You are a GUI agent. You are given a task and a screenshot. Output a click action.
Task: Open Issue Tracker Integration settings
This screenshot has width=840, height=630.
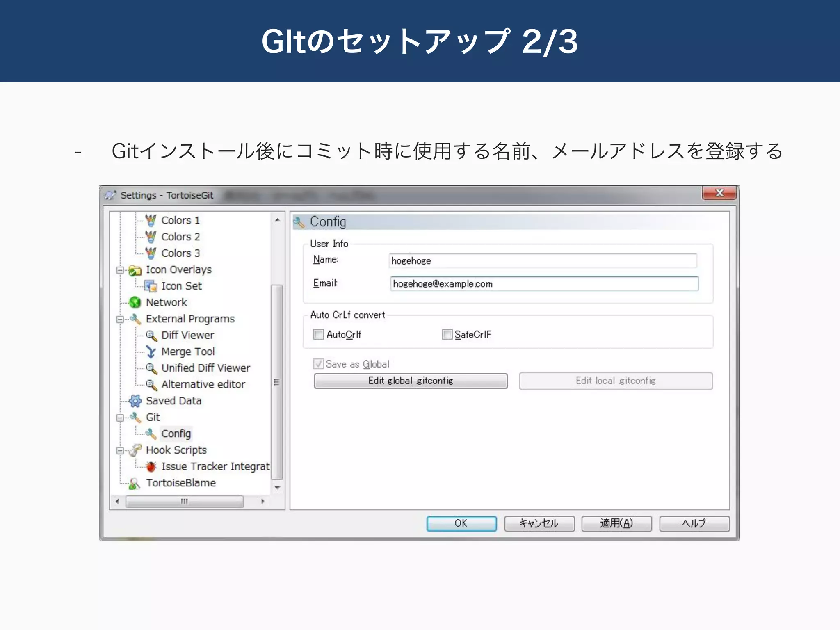click(216, 466)
